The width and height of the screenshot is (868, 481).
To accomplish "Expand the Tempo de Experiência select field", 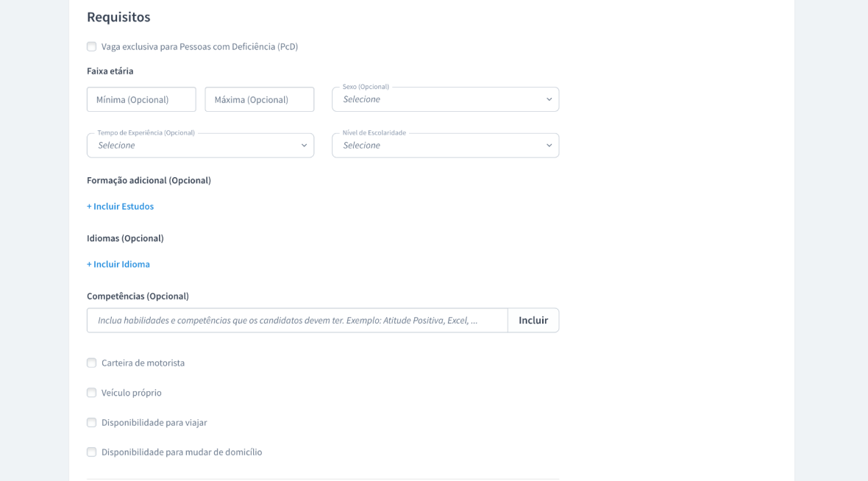I will point(193,146).
